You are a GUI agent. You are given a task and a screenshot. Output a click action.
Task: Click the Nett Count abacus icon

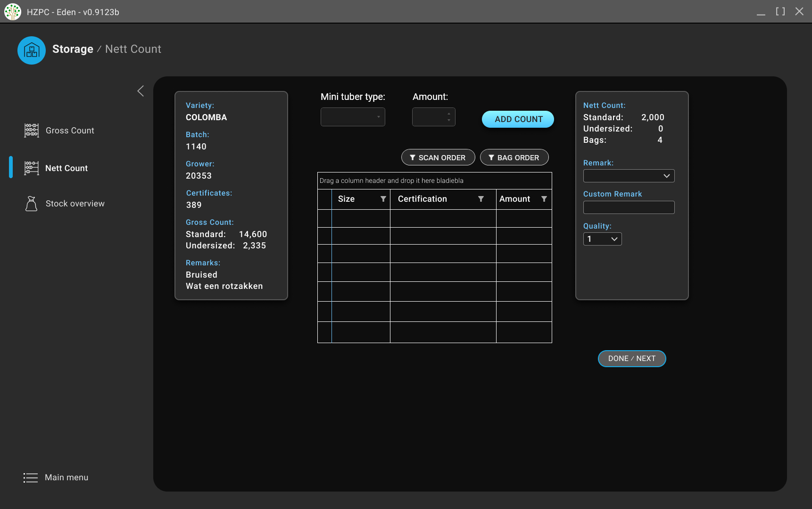pos(32,168)
